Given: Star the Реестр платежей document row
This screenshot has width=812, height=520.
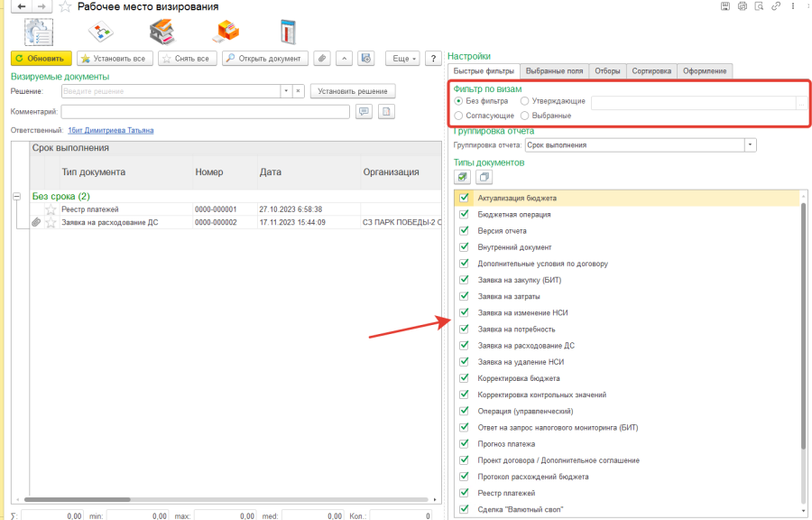Looking at the screenshot, I should [51, 209].
